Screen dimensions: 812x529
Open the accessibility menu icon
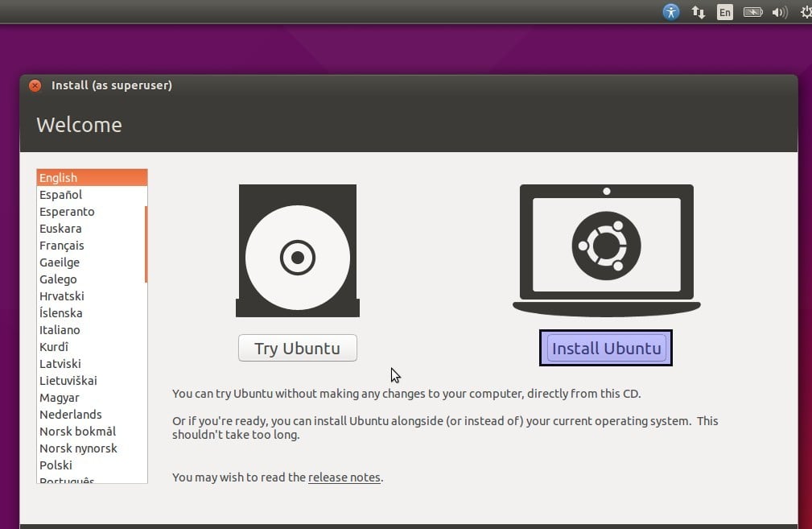coord(670,12)
